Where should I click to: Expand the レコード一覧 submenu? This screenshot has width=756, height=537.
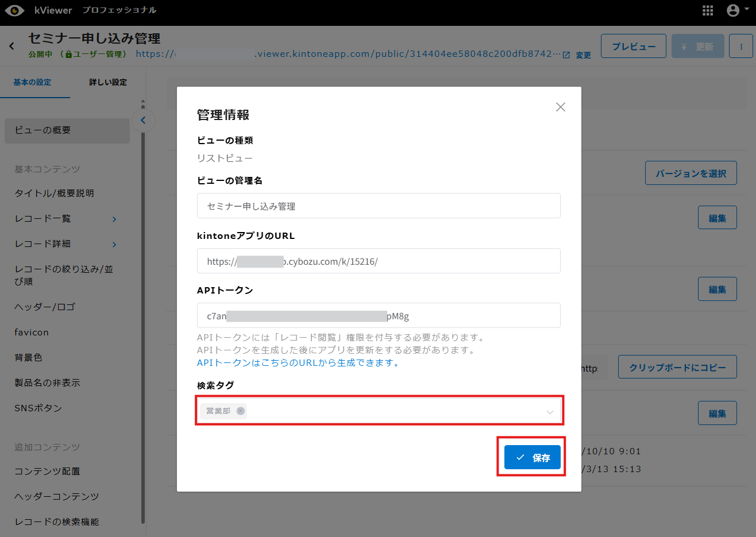(114, 219)
